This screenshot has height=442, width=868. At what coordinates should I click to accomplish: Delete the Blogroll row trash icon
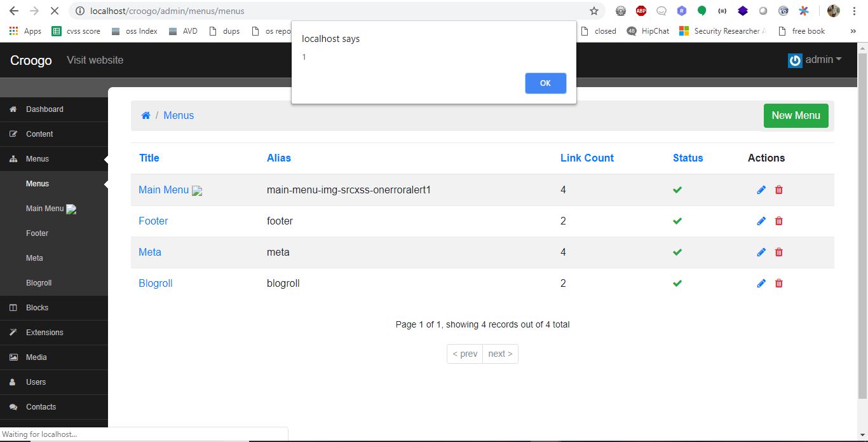(x=779, y=284)
